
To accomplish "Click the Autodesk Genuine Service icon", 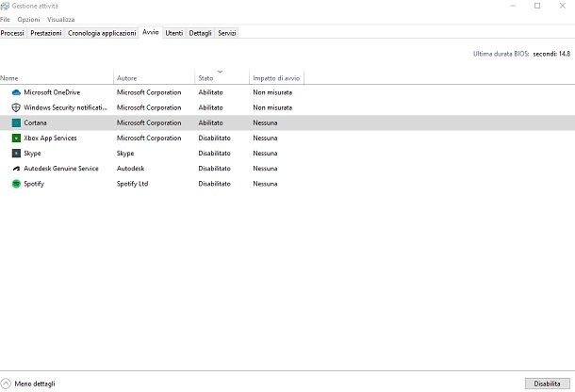I will coord(16,169).
